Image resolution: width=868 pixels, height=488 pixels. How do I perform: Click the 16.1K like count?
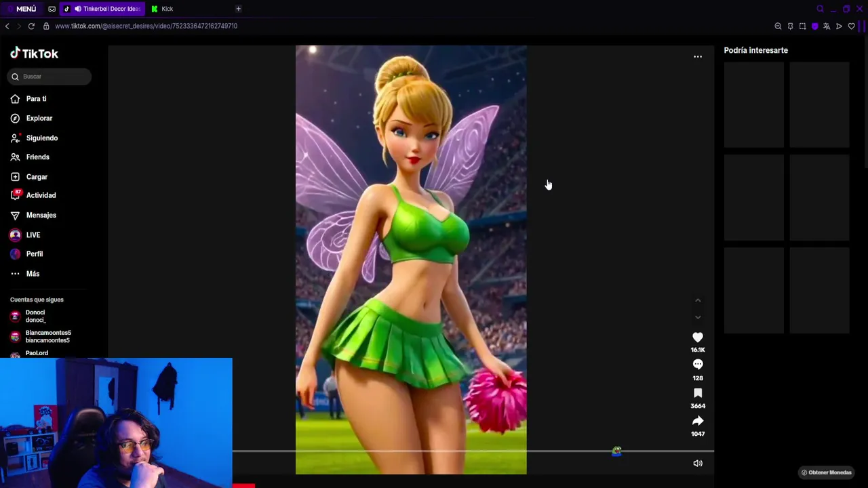tap(698, 350)
